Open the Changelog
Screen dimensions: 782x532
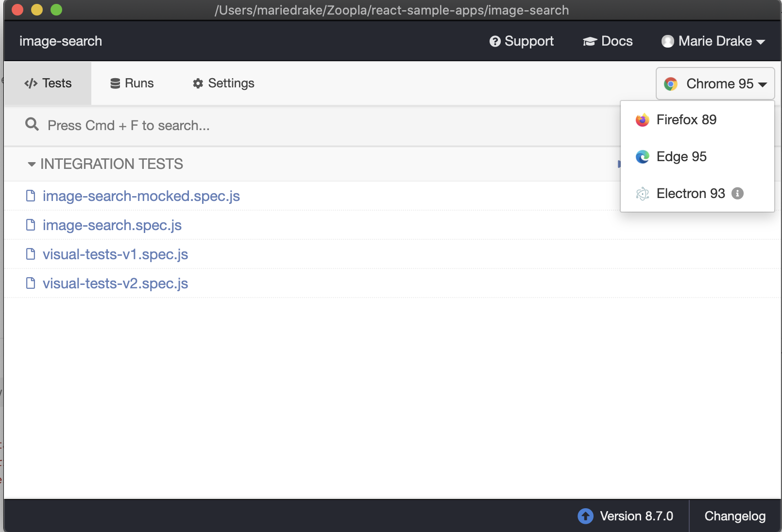point(735,516)
